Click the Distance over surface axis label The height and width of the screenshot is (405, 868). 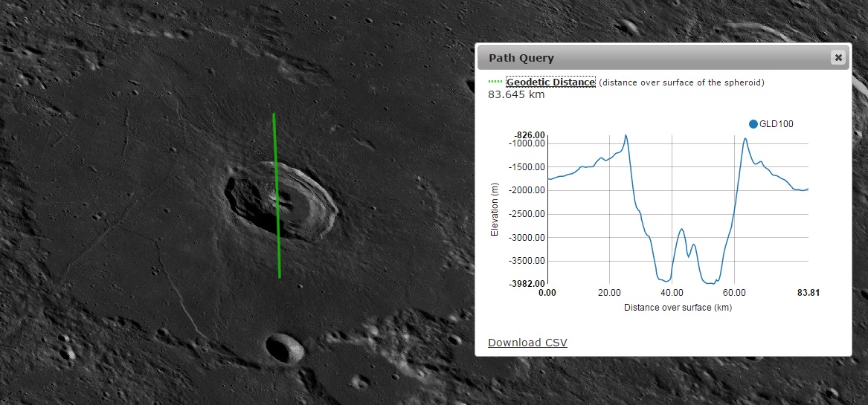(x=678, y=307)
